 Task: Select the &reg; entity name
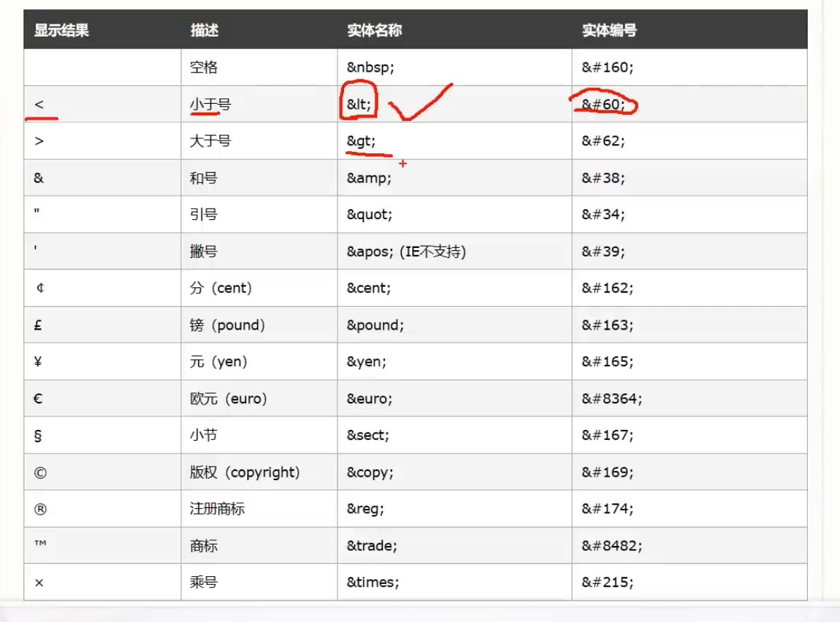click(366, 509)
